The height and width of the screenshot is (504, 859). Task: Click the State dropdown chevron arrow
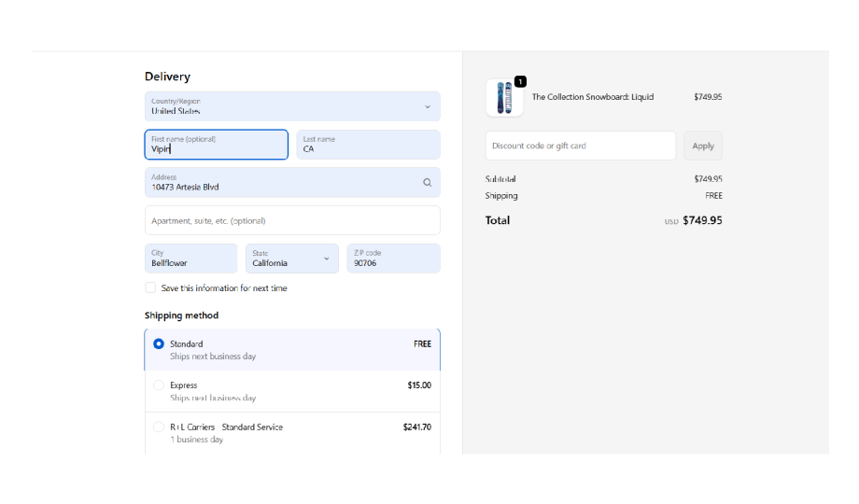point(326,259)
